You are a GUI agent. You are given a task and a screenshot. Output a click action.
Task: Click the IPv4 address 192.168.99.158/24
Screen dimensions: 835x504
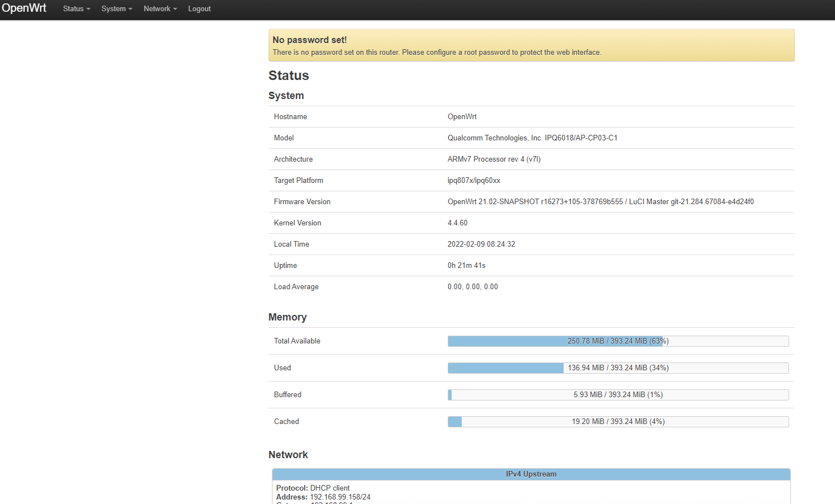point(340,497)
